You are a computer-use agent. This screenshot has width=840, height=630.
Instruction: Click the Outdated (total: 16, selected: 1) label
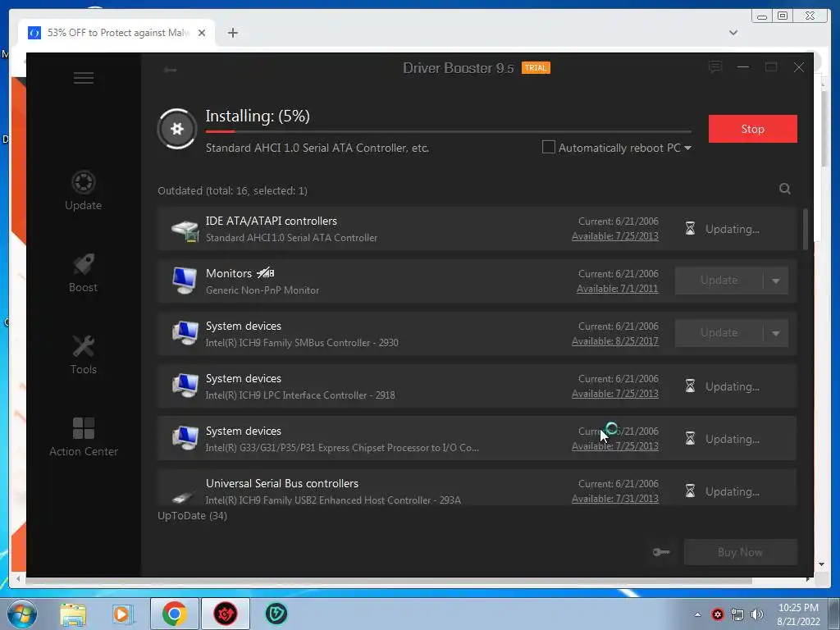(232, 190)
